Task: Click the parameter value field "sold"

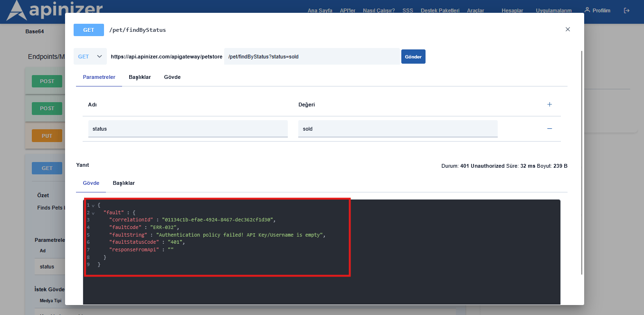Action: pyautogui.click(x=398, y=129)
